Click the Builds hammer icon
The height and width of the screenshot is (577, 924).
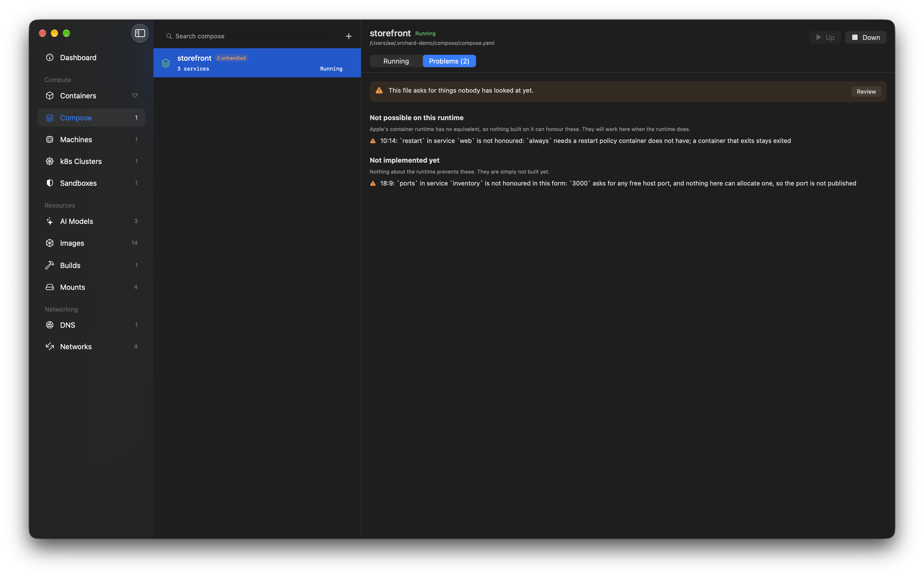[x=50, y=265]
